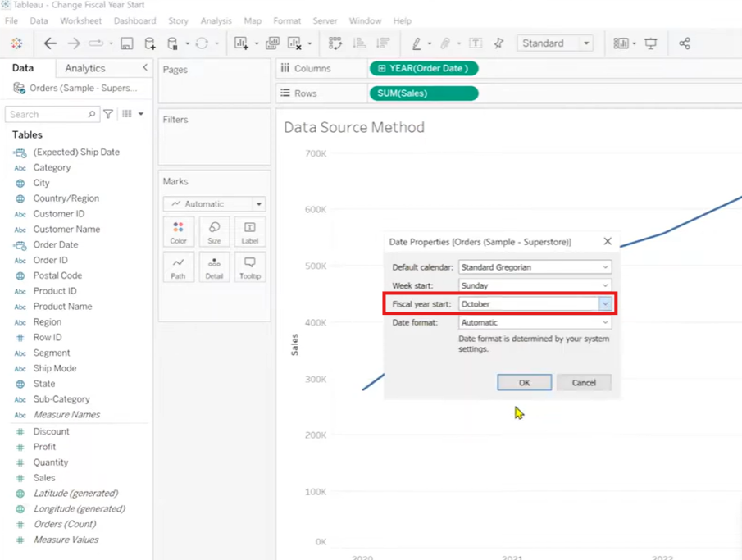Viewport: 742px width, 560px height.
Task: Click Cancel in Date Properties dialog
Action: (x=584, y=382)
